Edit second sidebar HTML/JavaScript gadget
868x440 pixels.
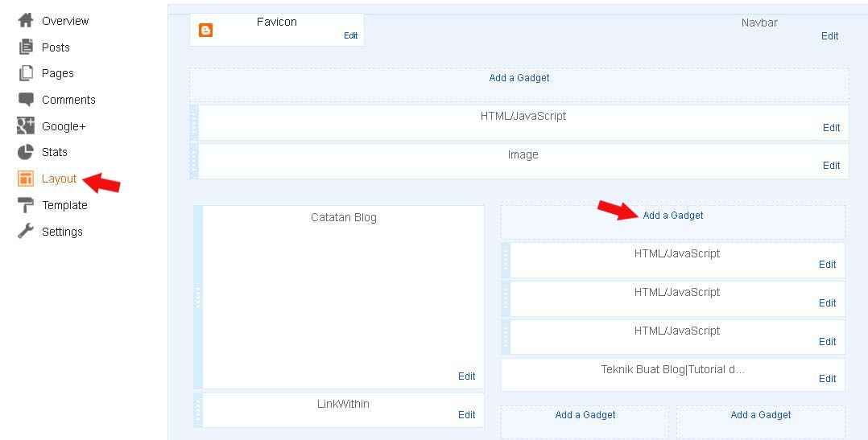pyautogui.click(x=827, y=303)
